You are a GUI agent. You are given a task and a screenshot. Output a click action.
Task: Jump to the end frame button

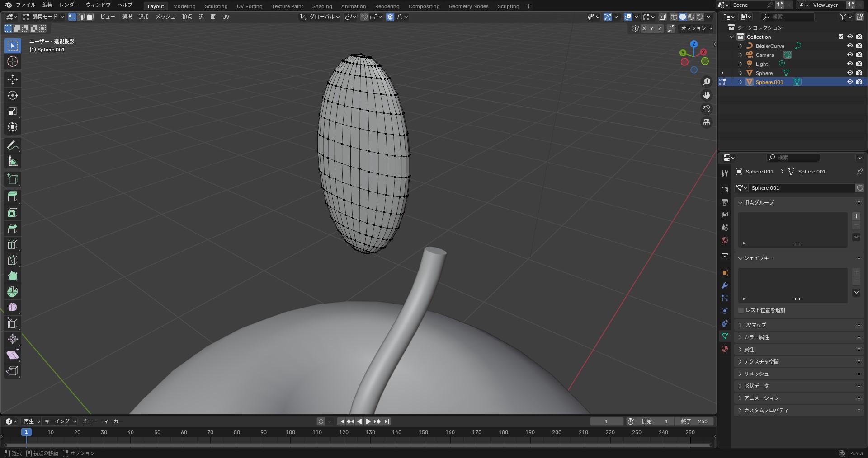point(387,421)
